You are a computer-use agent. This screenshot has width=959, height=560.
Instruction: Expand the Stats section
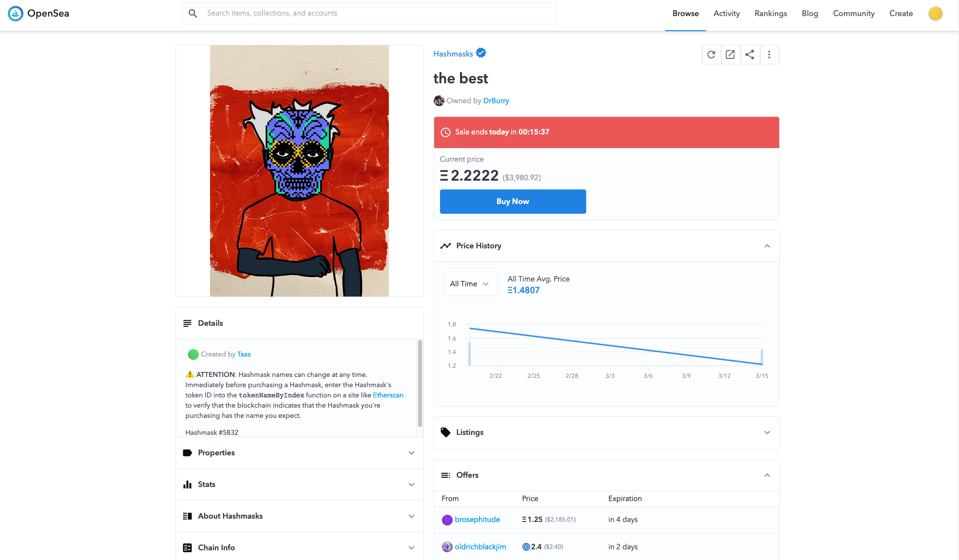point(299,485)
